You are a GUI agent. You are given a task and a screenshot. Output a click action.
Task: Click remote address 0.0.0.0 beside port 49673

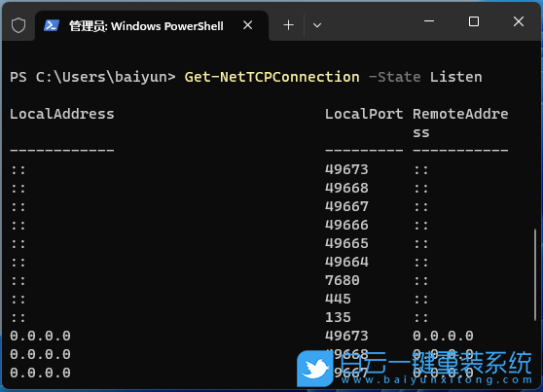(x=443, y=336)
